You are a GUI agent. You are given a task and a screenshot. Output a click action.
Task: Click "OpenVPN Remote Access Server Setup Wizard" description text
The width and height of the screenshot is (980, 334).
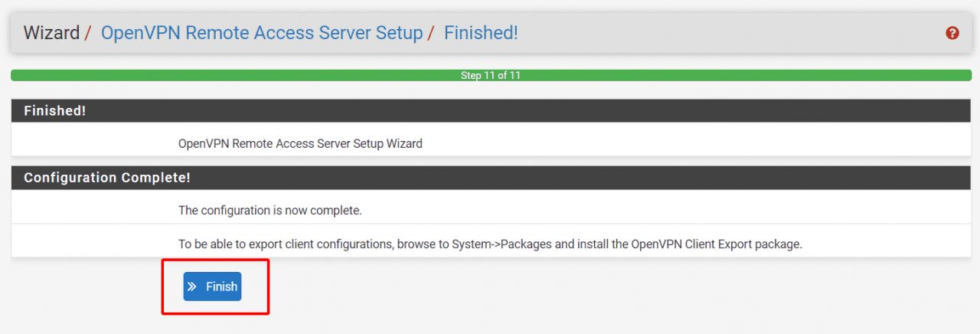(x=300, y=143)
